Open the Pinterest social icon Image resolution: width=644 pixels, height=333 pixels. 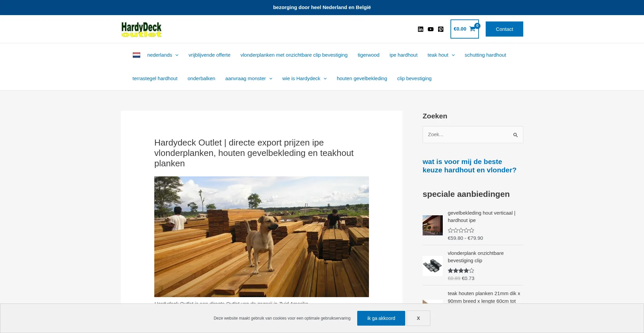441,29
